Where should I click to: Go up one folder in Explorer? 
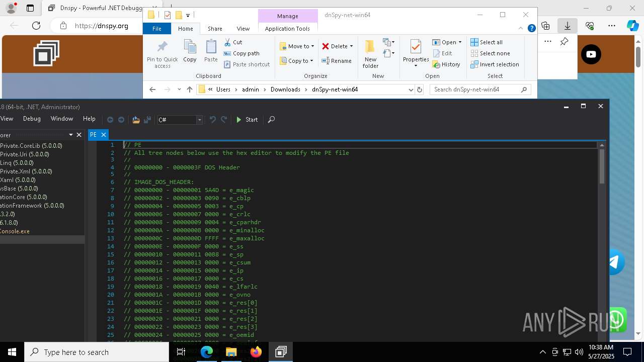[190, 89]
